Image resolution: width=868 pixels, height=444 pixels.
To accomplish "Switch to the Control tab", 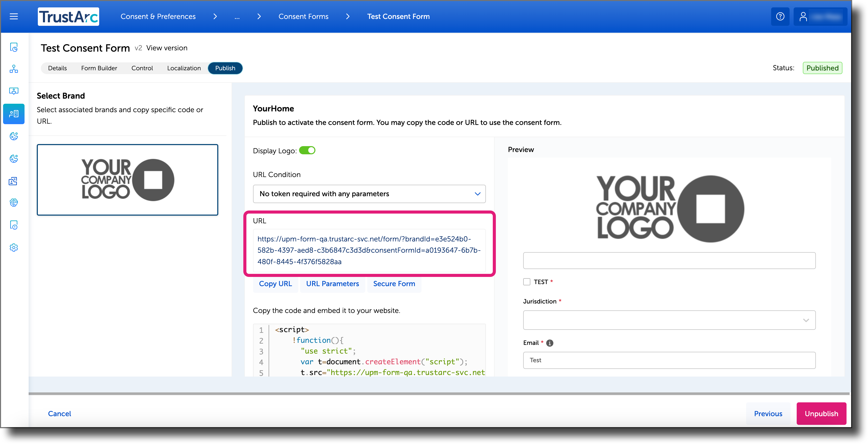I will 142,68.
